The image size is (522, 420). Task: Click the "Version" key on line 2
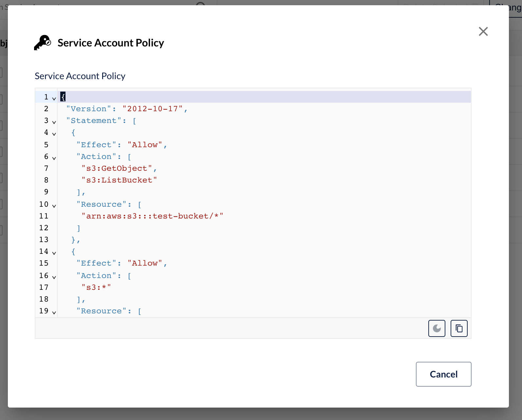click(89, 109)
